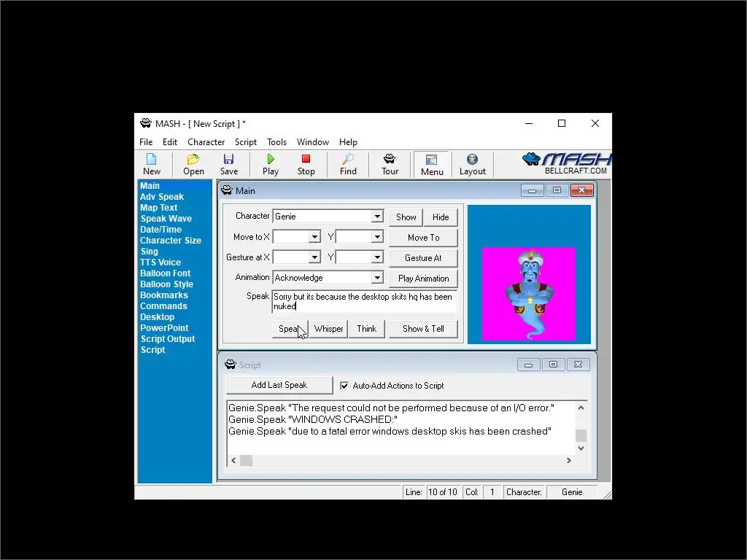Minimize the Main child window
747x560 pixels.
click(532, 190)
